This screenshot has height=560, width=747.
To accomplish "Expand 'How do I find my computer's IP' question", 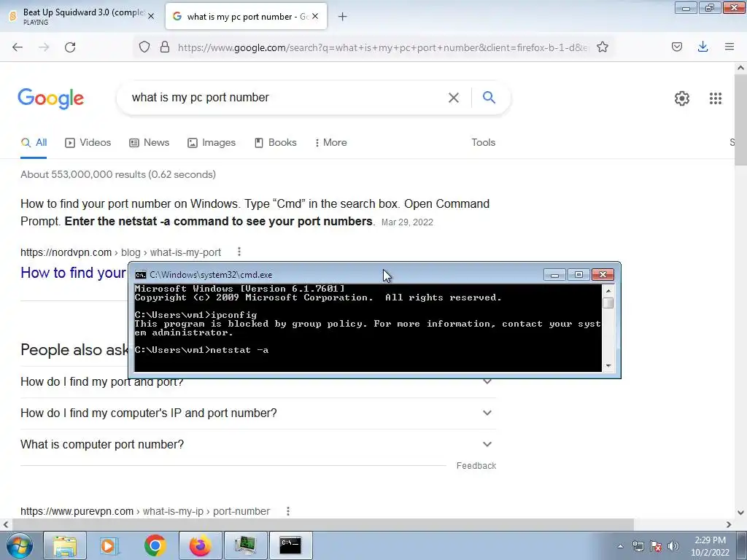I will pyautogui.click(x=258, y=413).
